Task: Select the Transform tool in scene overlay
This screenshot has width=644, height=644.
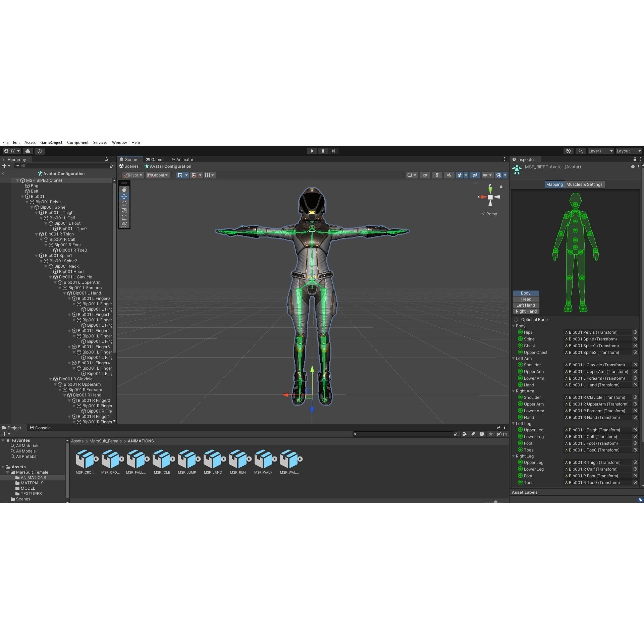Action: coord(124,225)
